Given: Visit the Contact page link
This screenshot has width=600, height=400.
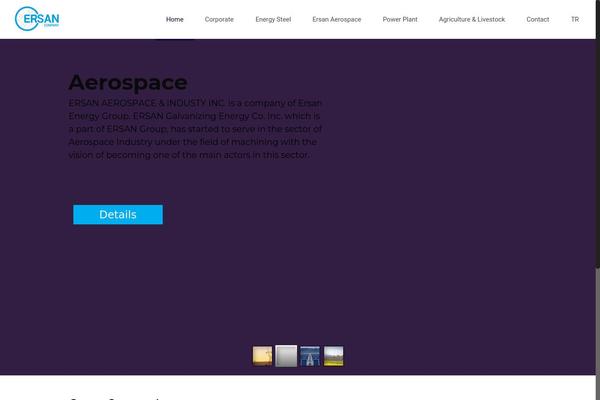Looking at the screenshot, I should (538, 20).
